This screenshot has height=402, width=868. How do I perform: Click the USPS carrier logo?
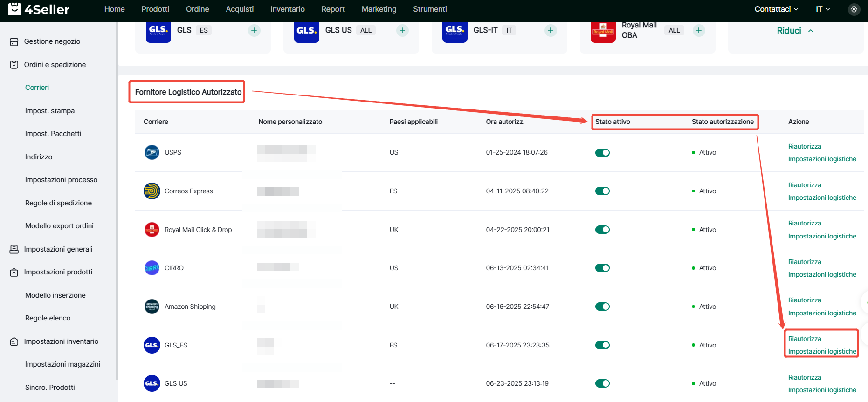point(152,152)
